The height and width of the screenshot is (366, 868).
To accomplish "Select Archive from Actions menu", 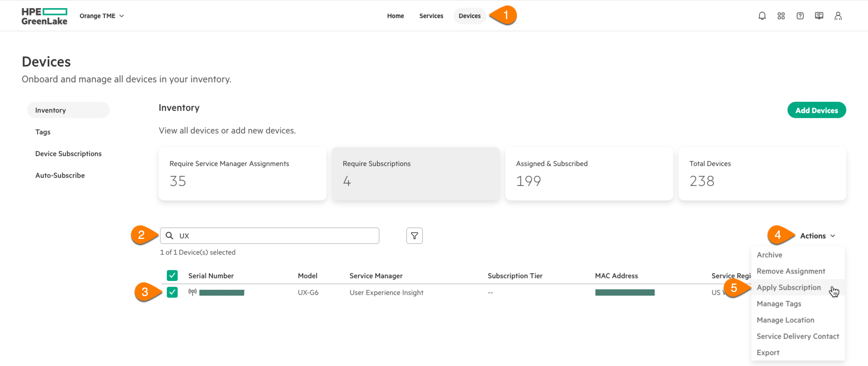I will tap(797, 255).
